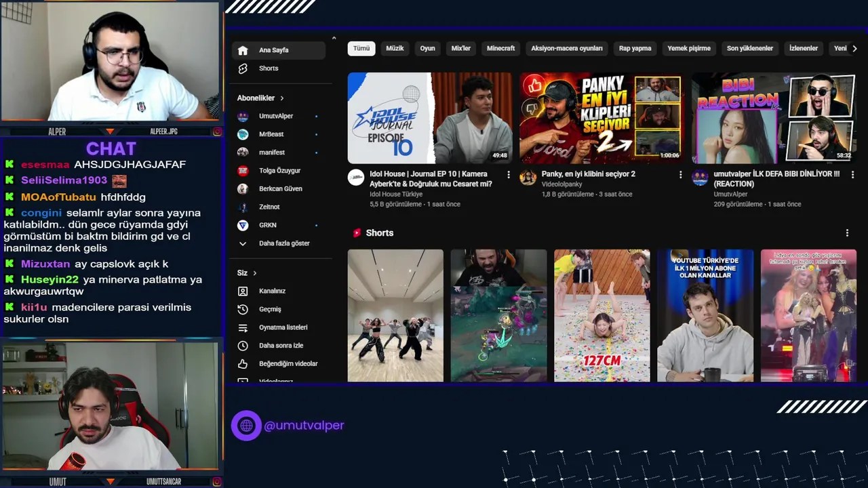The image size is (868, 488).
Task: Click Huseyin22 username in chat
Action: (x=50, y=280)
